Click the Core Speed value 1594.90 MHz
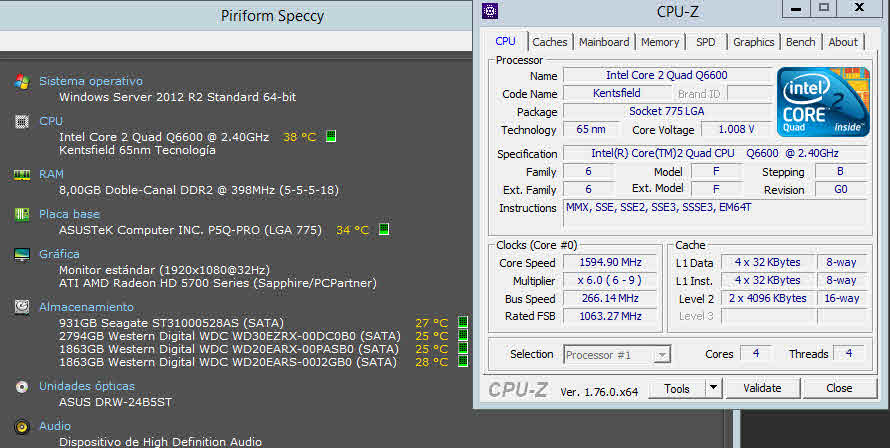Image resolution: width=890 pixels, height=448 pixels. pos(611,262)
